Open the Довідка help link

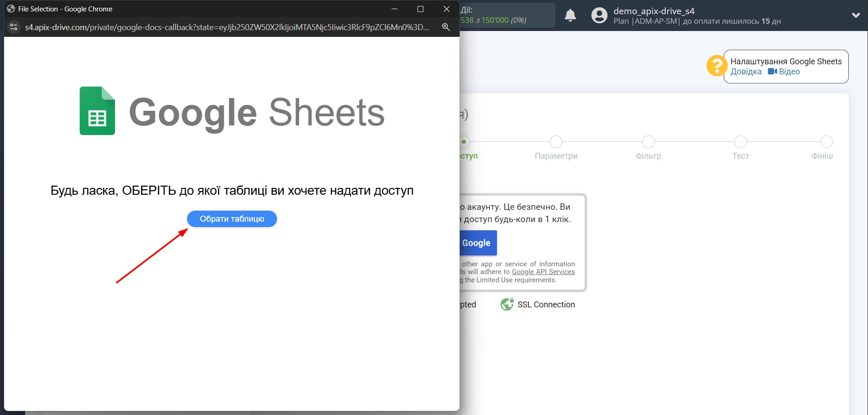point(746,72)
